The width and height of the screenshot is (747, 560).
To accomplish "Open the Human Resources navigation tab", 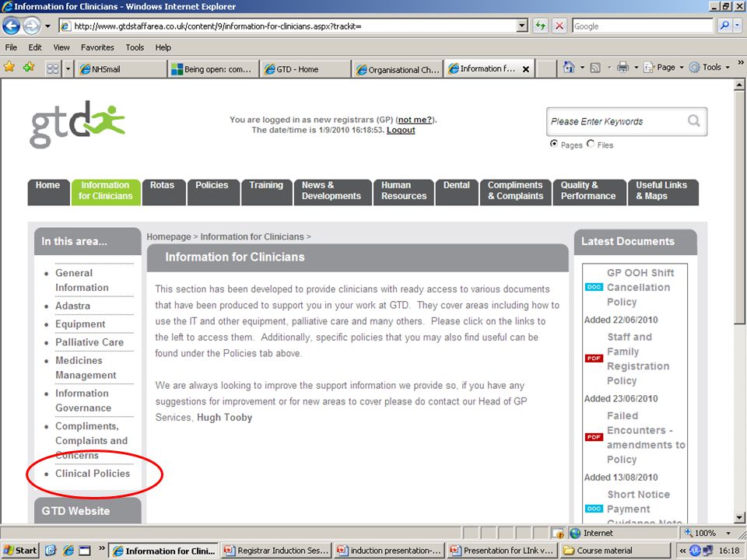I will pyautogui.click(x=404, y=192).
